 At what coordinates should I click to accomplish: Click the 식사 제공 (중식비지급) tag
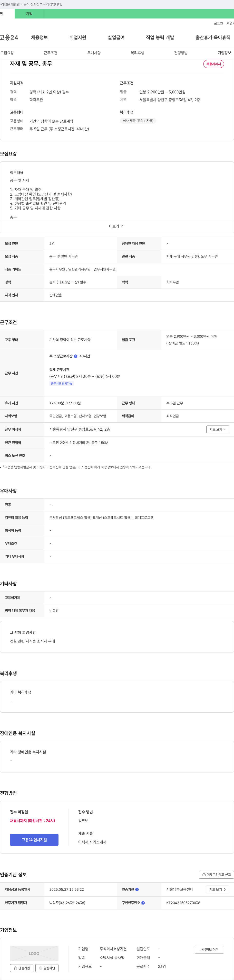(x=138, y=121)
